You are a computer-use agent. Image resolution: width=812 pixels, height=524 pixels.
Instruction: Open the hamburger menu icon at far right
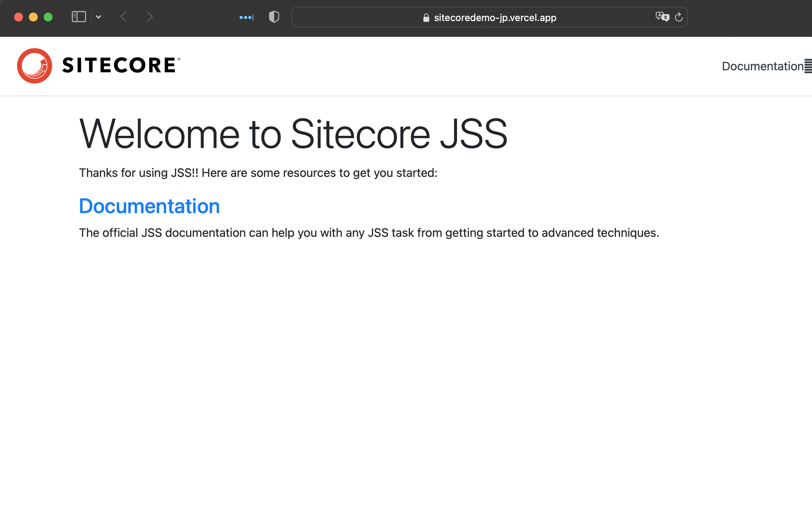click(x=808, y=66)
